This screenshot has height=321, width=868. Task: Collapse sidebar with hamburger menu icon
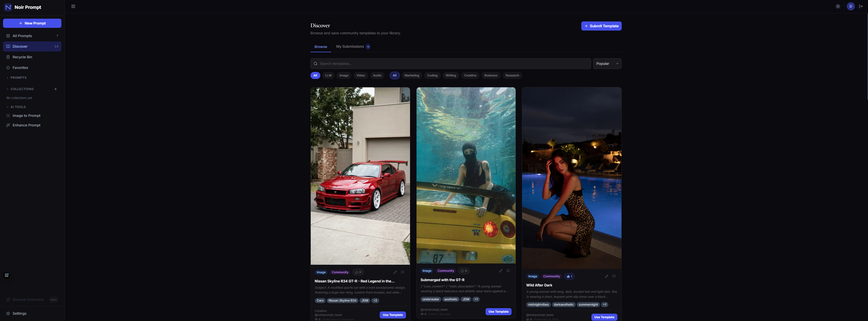73,6
